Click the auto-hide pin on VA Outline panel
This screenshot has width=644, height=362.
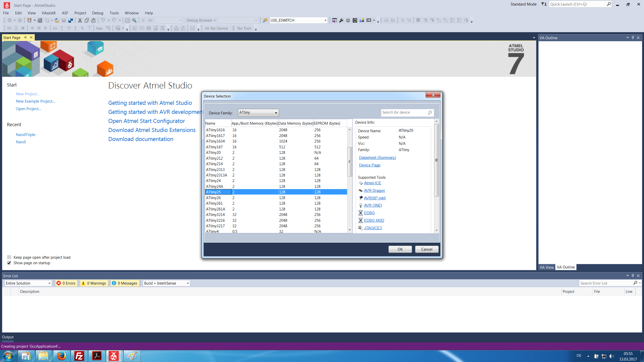point(633,38)
